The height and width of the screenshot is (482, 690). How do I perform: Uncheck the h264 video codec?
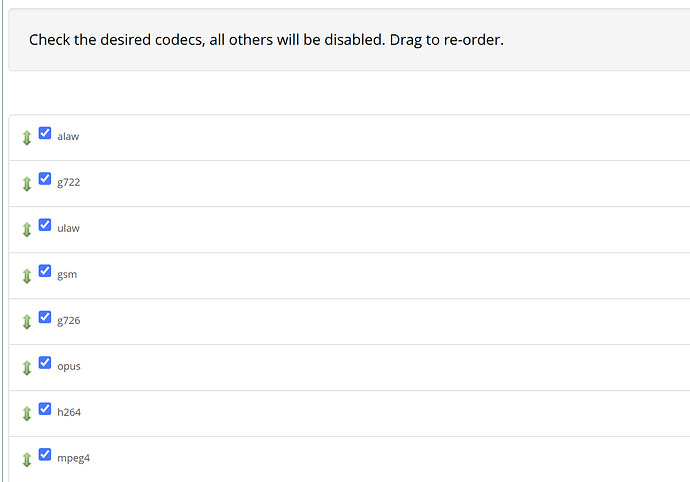(45, 409)
